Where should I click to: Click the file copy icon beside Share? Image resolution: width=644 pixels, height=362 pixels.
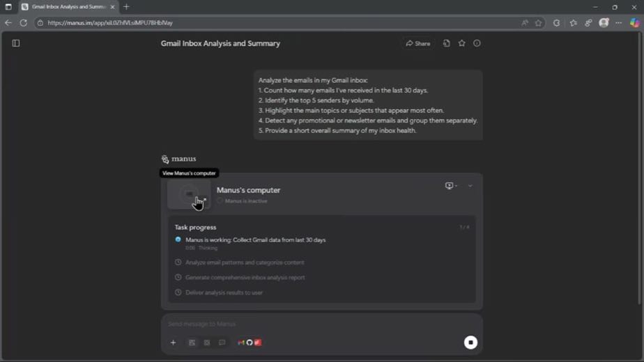[x=447, y=43]
